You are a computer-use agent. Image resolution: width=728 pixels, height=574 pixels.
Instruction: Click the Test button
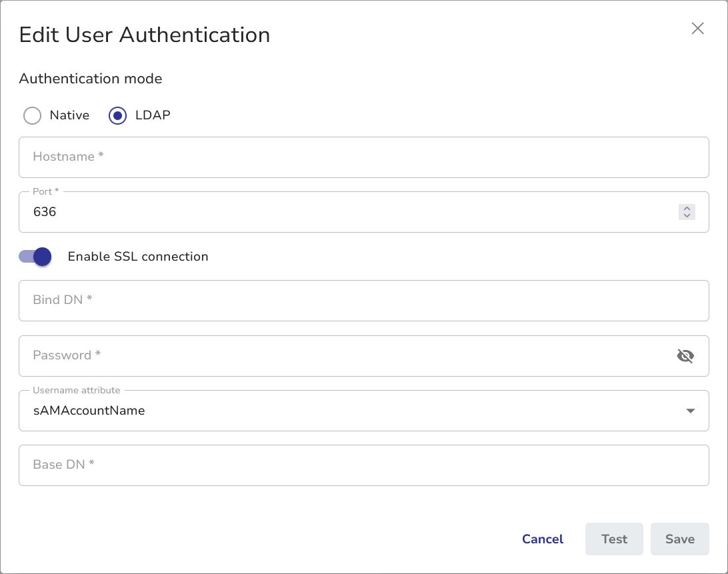coord(614,539)
